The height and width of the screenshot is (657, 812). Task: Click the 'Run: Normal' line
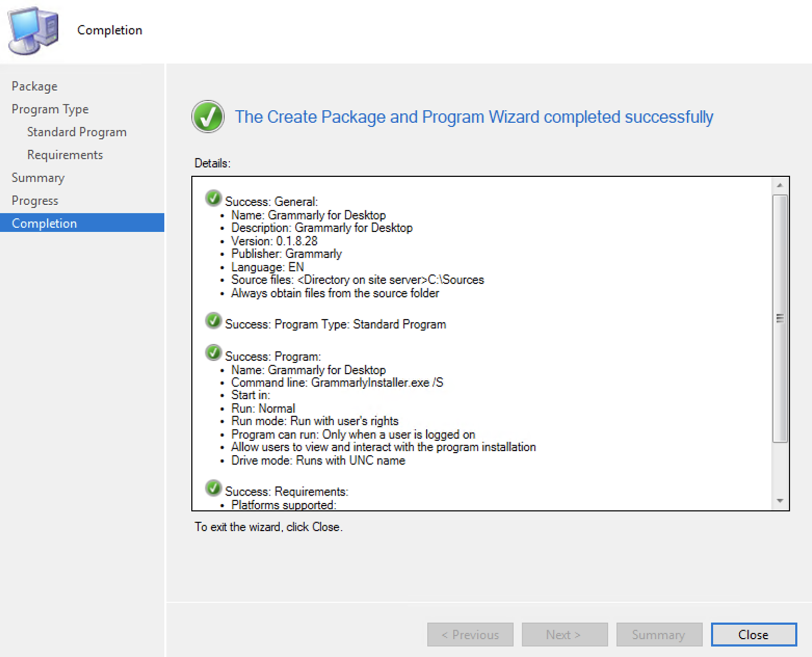pyautogui.click(x=263, y=409)
